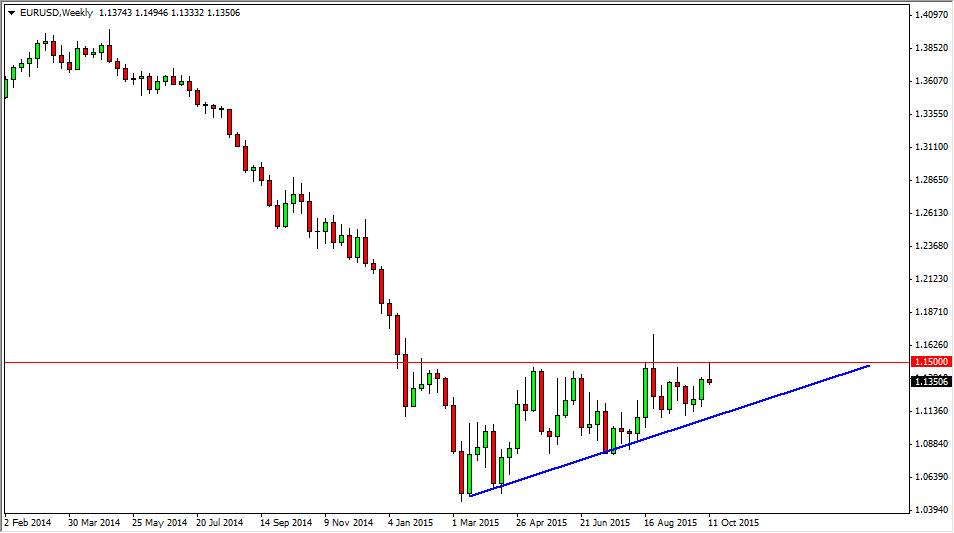The height and width of the screenshot is (533, 954).
Task: Select the red 1.15000 horizontal line label
Action: [931, 362]
